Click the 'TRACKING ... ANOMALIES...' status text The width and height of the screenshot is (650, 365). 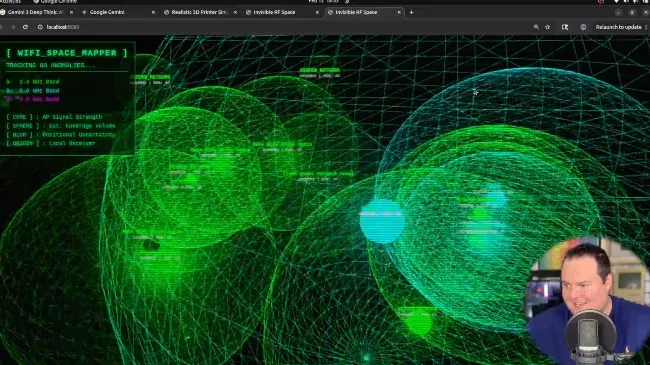50,65
